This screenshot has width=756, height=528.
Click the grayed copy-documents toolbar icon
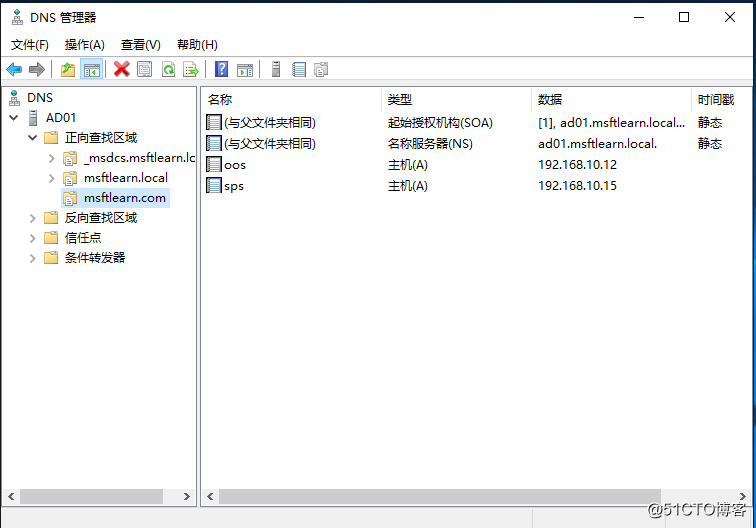[321, 69]
